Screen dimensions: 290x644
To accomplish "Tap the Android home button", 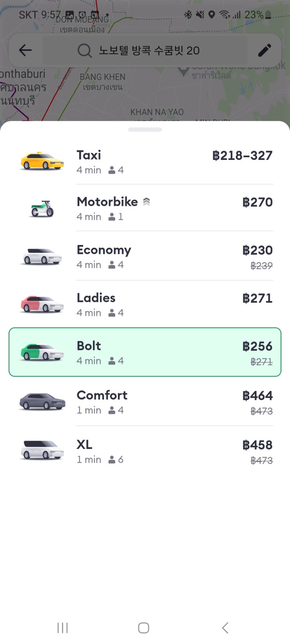I will point(144,628).
